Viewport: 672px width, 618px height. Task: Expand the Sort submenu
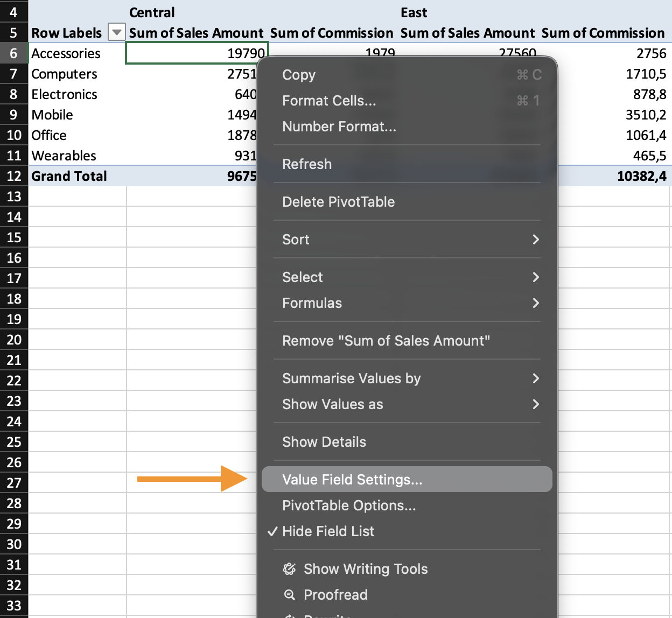[535, 240]
